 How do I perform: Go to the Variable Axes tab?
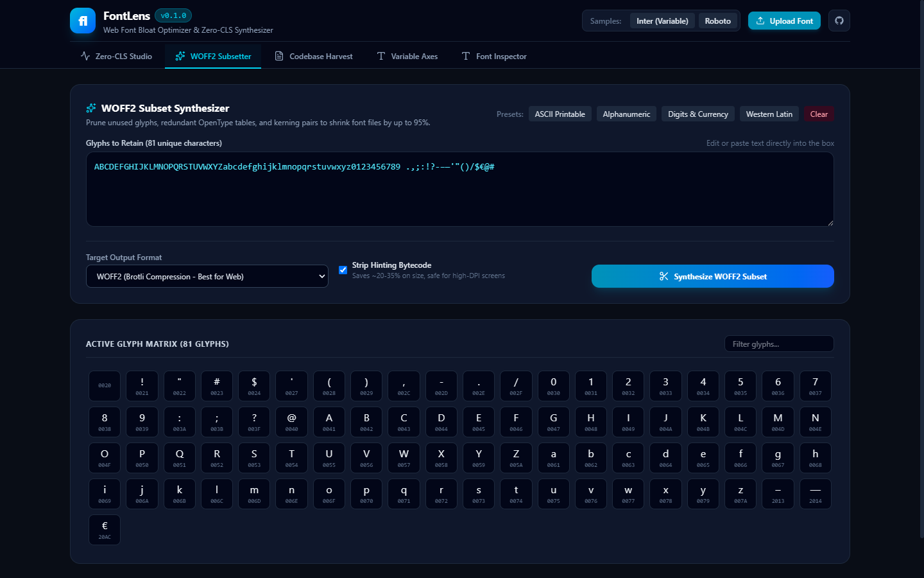pos(407,57)
